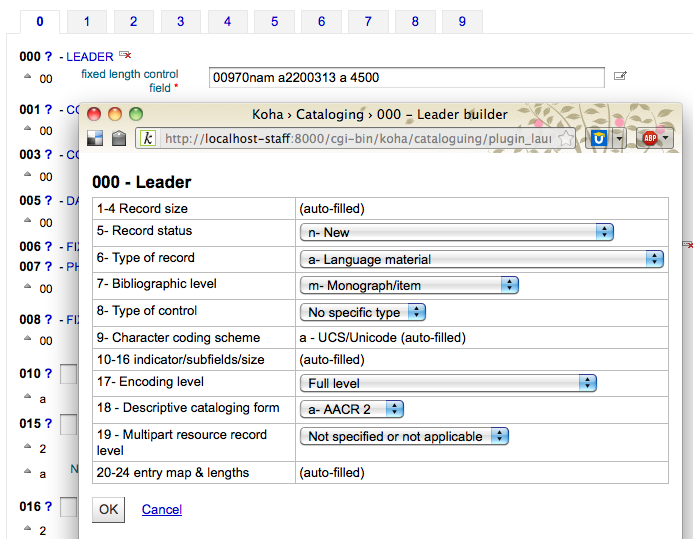Image resolution: width=693 pixels, height=539 pixels.
Task: Click the help question mark for tag 010
Action: (x=48, y=374)
